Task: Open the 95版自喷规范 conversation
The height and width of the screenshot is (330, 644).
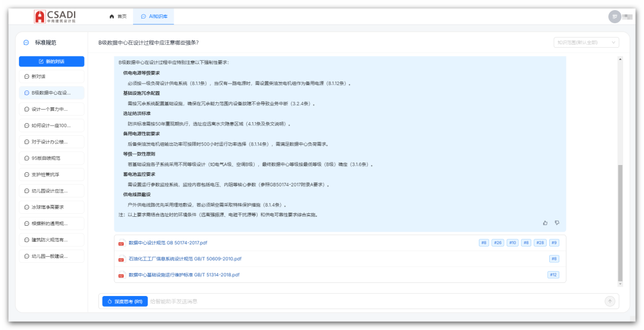Action: click(52, 158)
